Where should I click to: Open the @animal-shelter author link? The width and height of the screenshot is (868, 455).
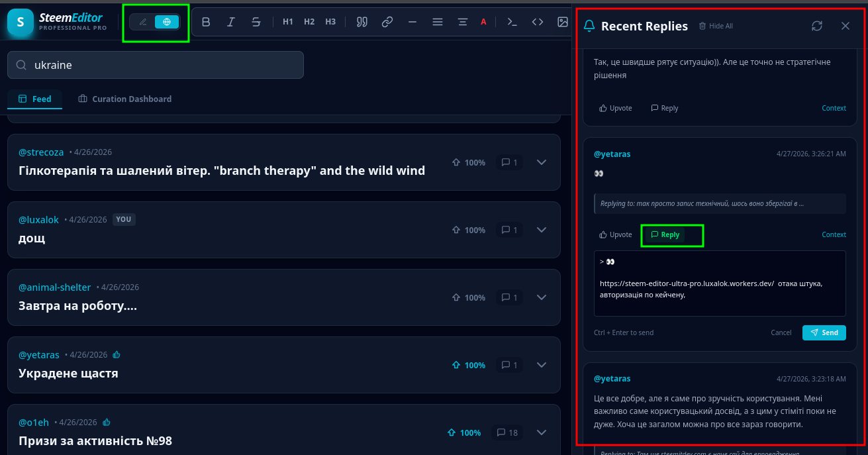tap(54, 287)
